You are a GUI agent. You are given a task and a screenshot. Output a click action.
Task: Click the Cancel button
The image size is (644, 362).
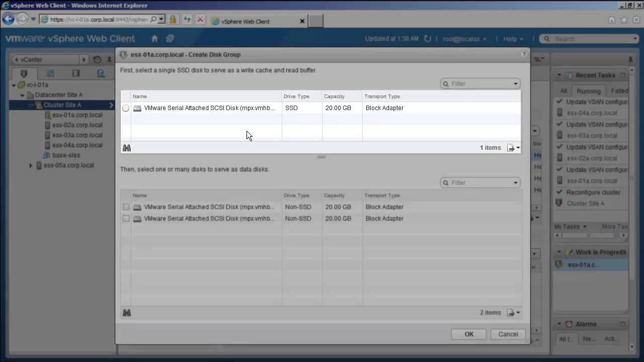[508, 334]
